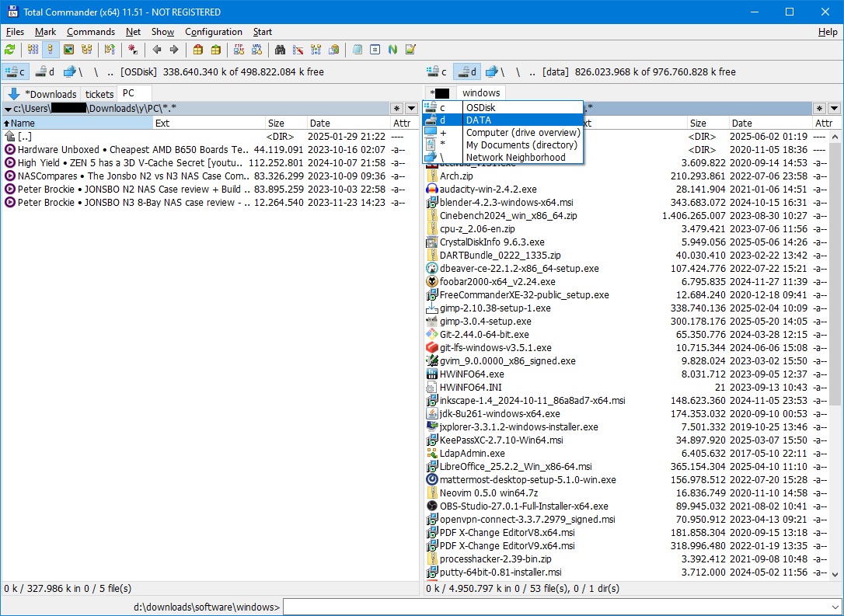
Task: Open left panel directory hotlist asterisk button
Action: tap(396, 108)
